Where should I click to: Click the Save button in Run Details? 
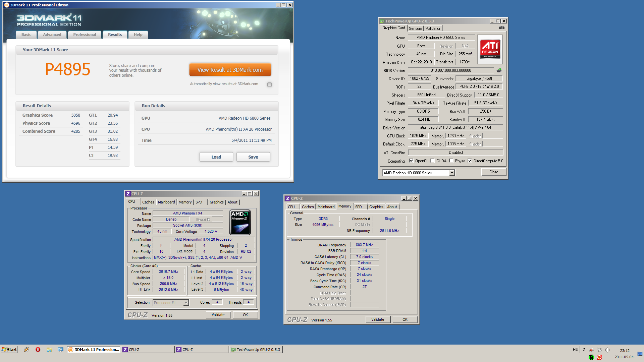point(253,157)
